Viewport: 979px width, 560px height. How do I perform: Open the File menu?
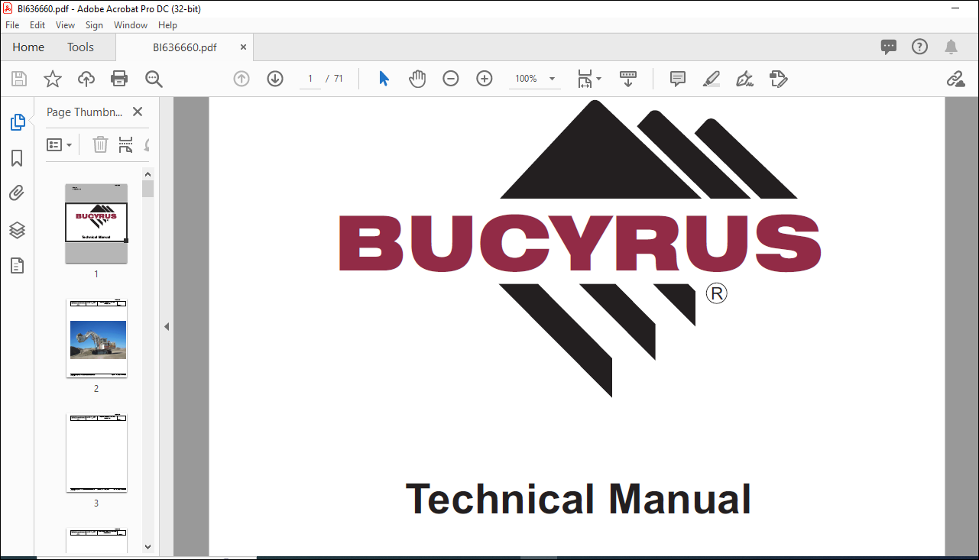[12, 25]
